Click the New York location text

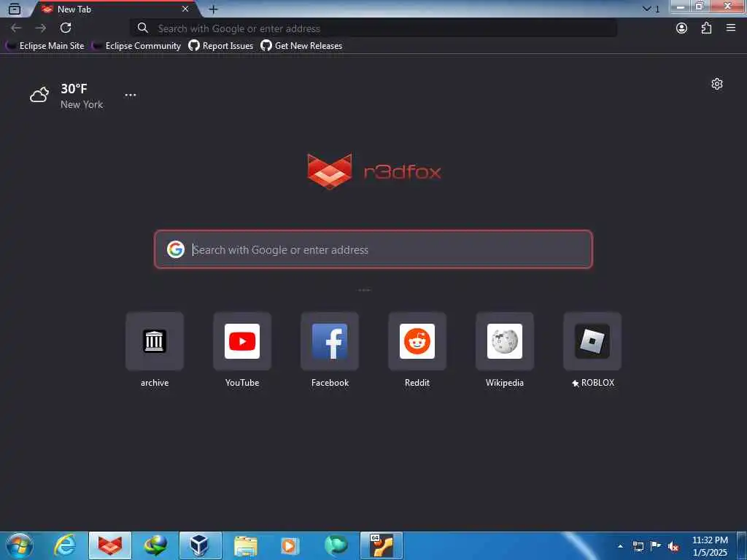(x=82, y=104)
